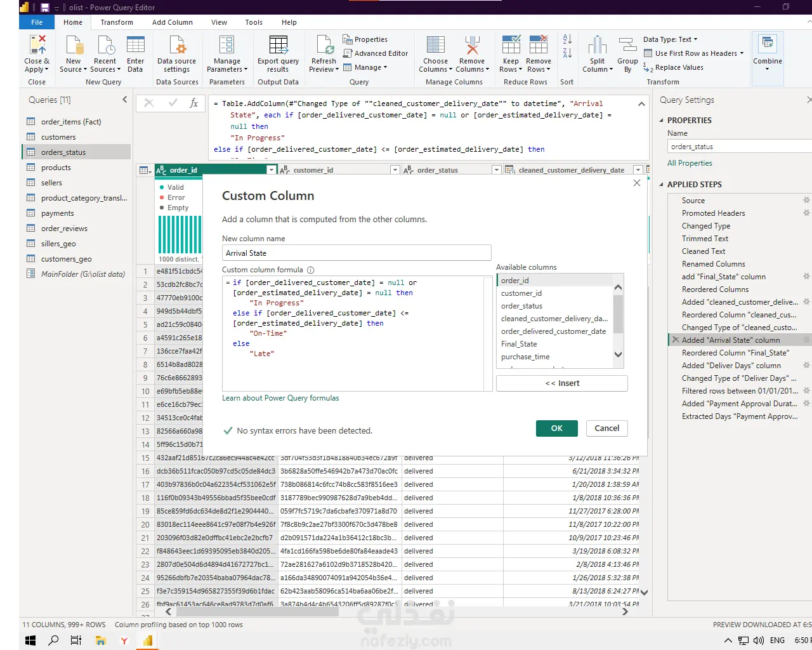Launch the Advanced Editor
Image resolution: width=812 pixels, height=650 pixels.
pyautogui.click(x=376, y=53)
